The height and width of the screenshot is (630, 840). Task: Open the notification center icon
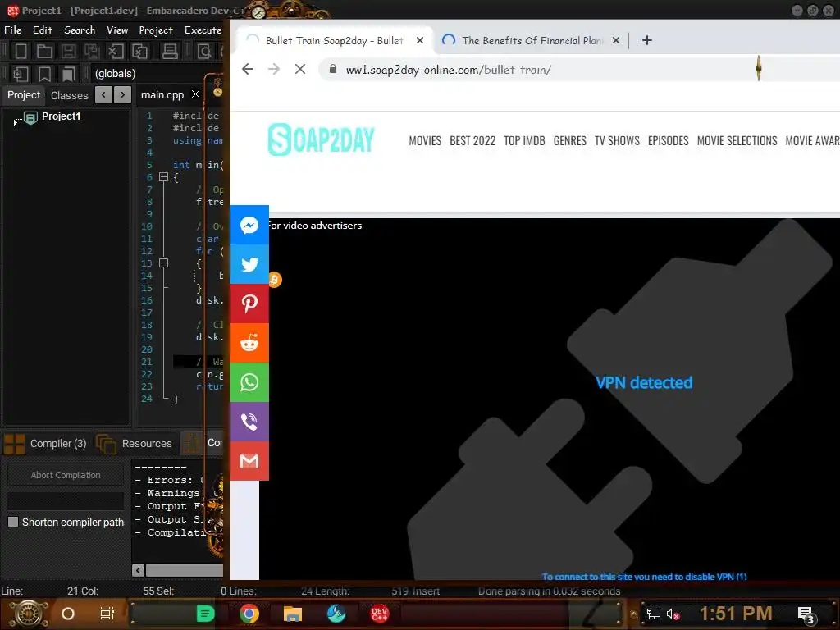coord(806,614)
